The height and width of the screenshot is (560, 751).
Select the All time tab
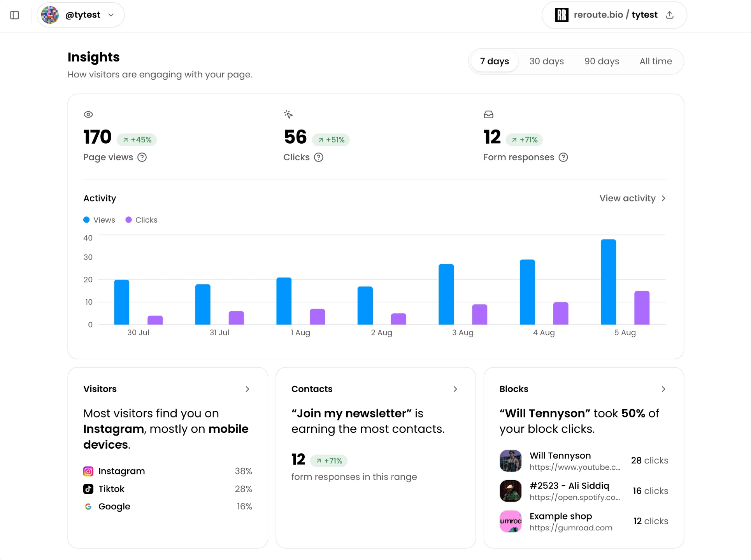656,61
